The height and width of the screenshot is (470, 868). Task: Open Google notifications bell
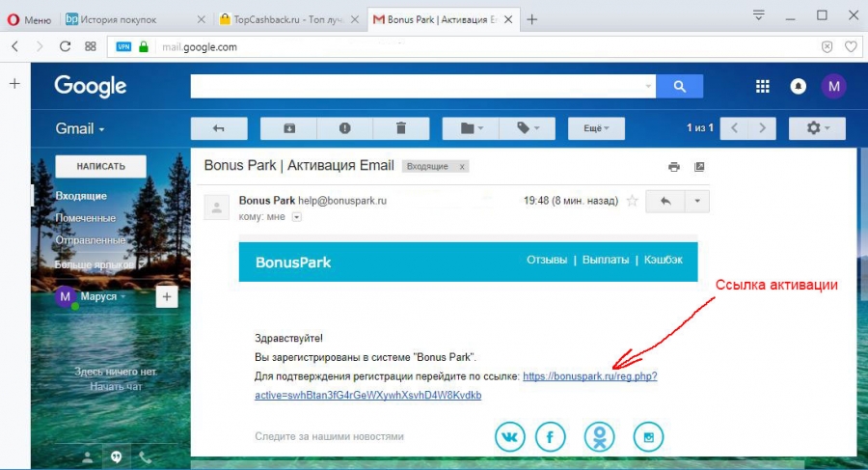click(x=798, y=87)
